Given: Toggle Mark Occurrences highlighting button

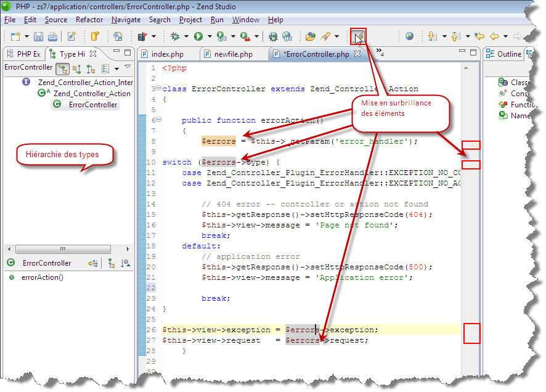Looking at the screenshot, I should pos(357,37).
